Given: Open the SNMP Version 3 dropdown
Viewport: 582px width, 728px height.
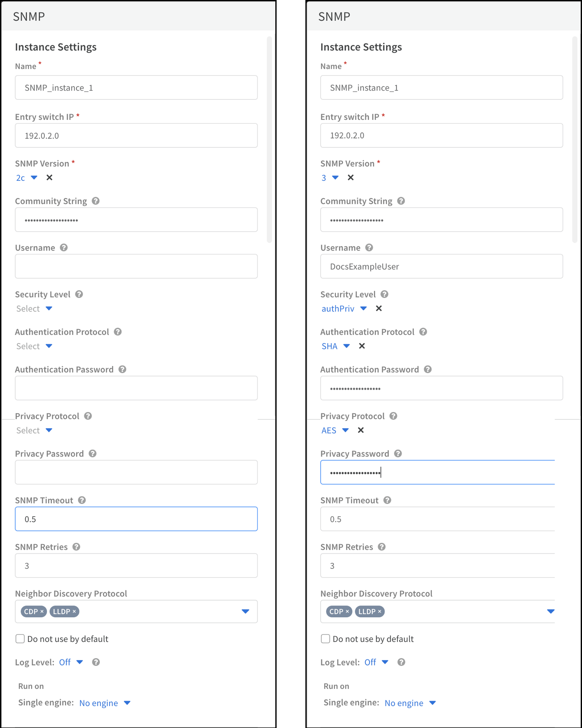Looking at the screenshot, I should click(335, 177).
